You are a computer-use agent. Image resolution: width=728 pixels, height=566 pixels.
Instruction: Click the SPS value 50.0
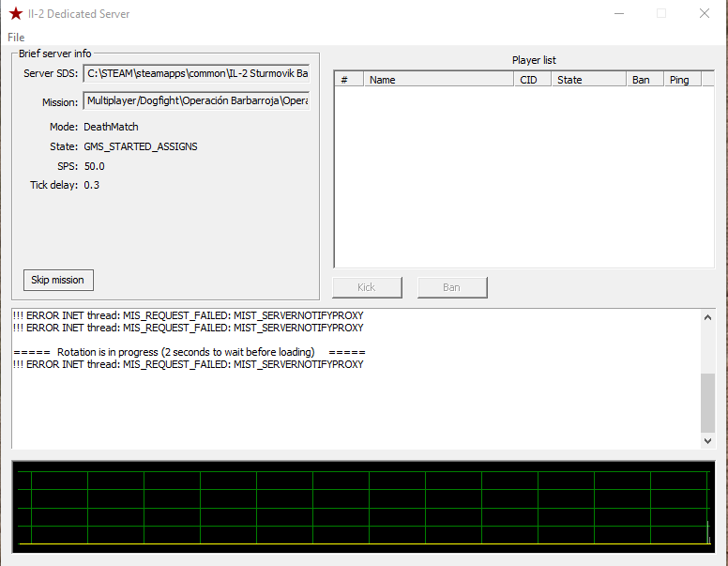(x=94, y=166)
